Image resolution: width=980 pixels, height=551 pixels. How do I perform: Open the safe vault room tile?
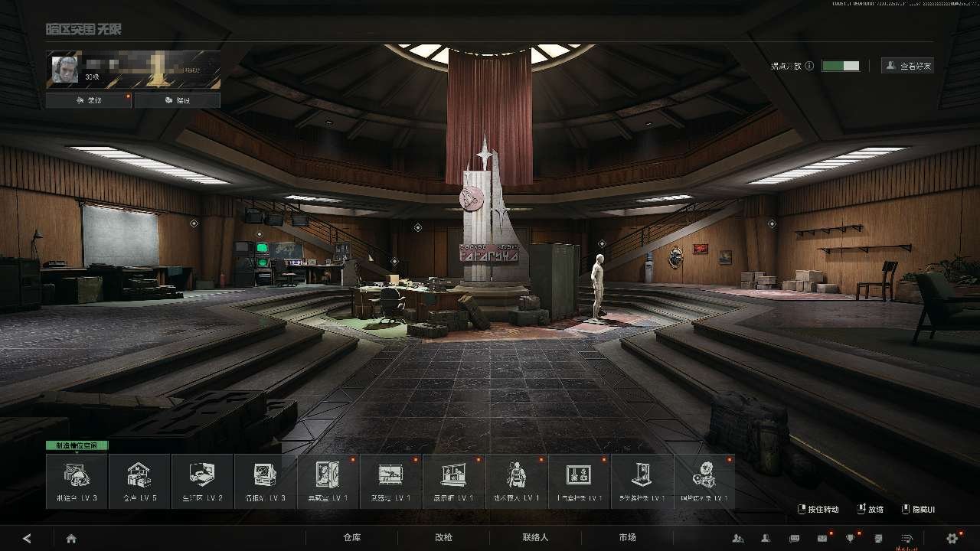point(328,481)
